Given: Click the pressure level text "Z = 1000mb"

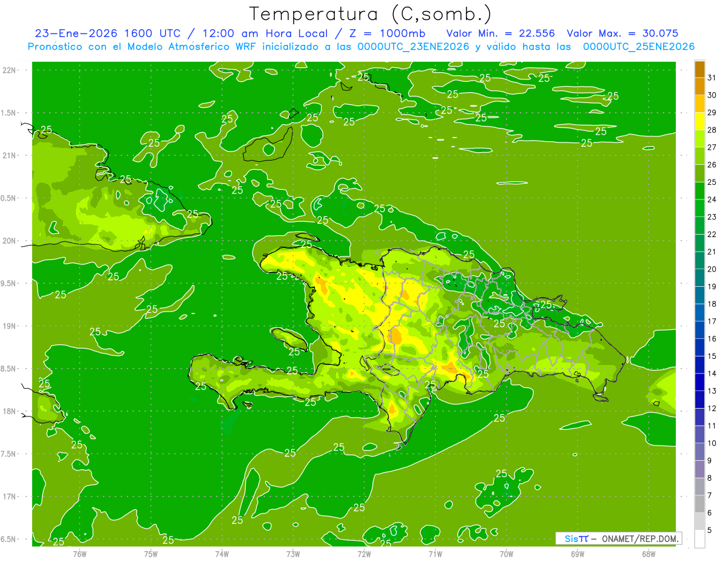Looking at the screenshot, I should (x=388, y=33).
